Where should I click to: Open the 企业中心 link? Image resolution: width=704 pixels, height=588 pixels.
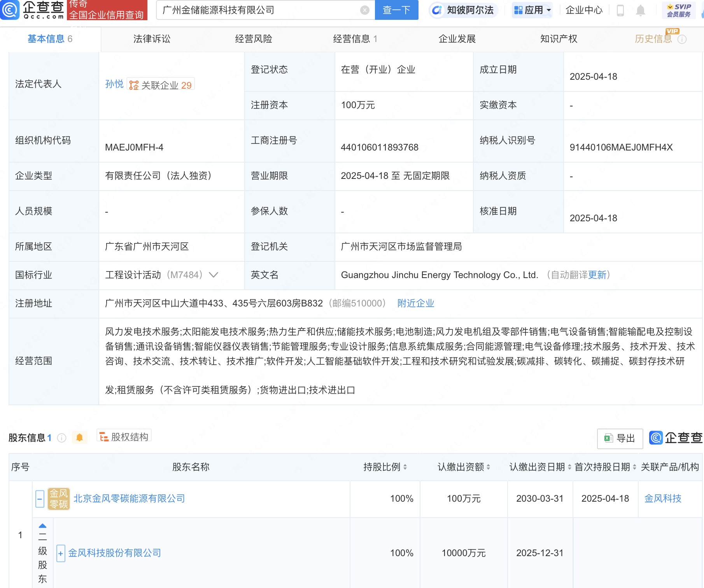point(584,10)
